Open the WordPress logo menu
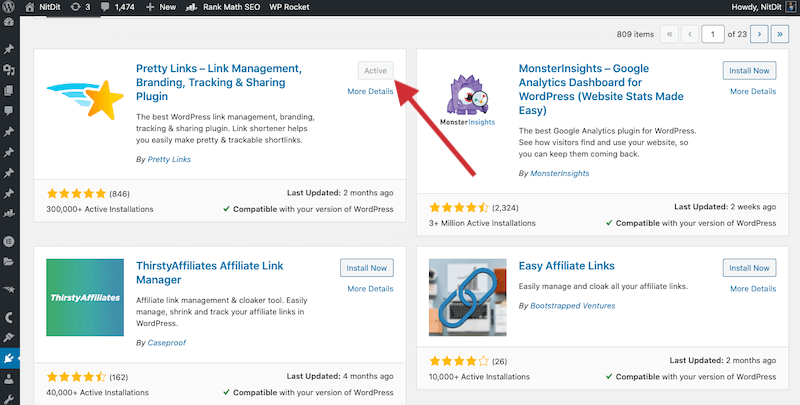The image size is (800, 405). [9, 7]
